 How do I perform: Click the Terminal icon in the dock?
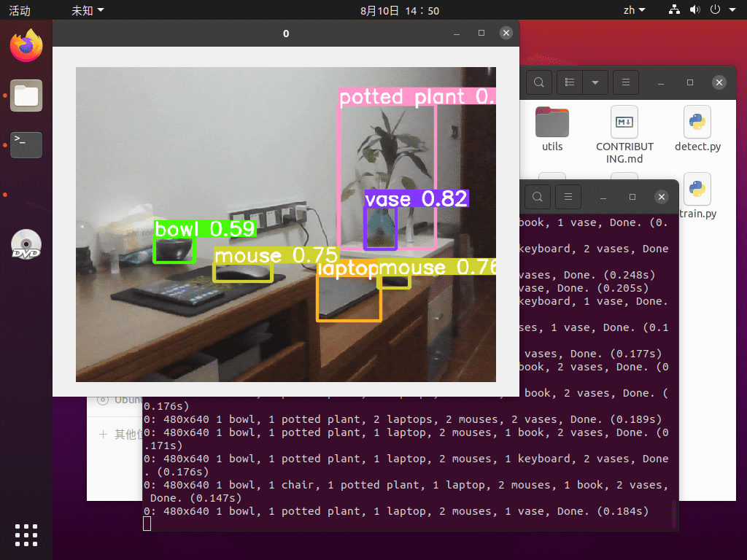(26, 144)
